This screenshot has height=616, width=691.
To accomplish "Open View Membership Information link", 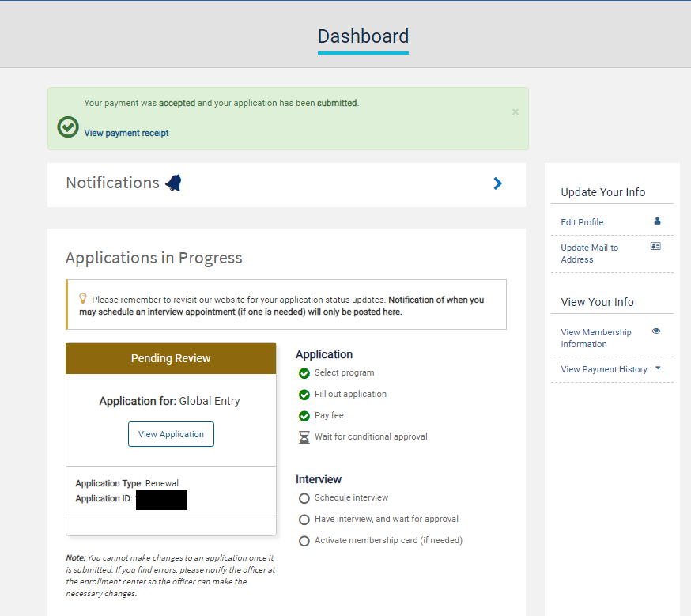I will coord(596,338).
